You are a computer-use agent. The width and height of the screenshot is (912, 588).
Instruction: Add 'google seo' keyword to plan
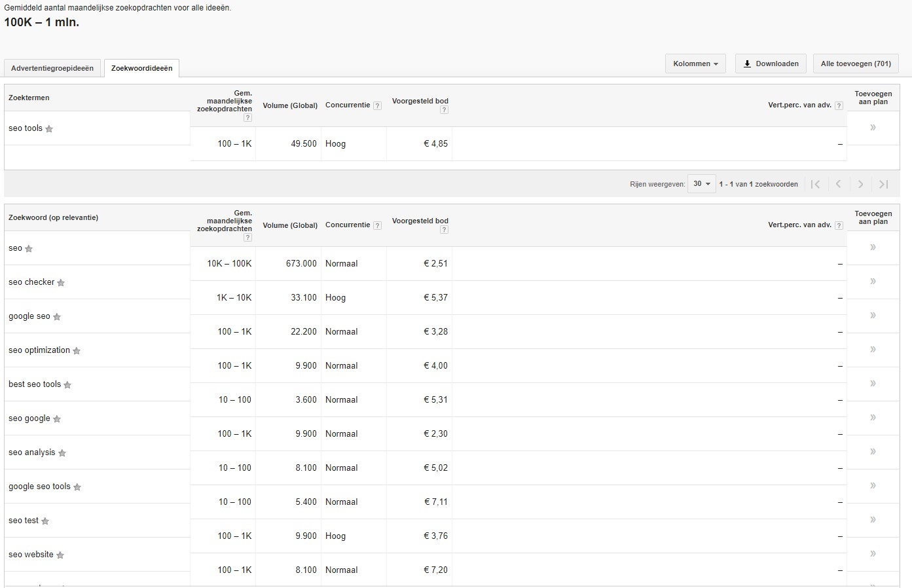click(x=873, y=316)
